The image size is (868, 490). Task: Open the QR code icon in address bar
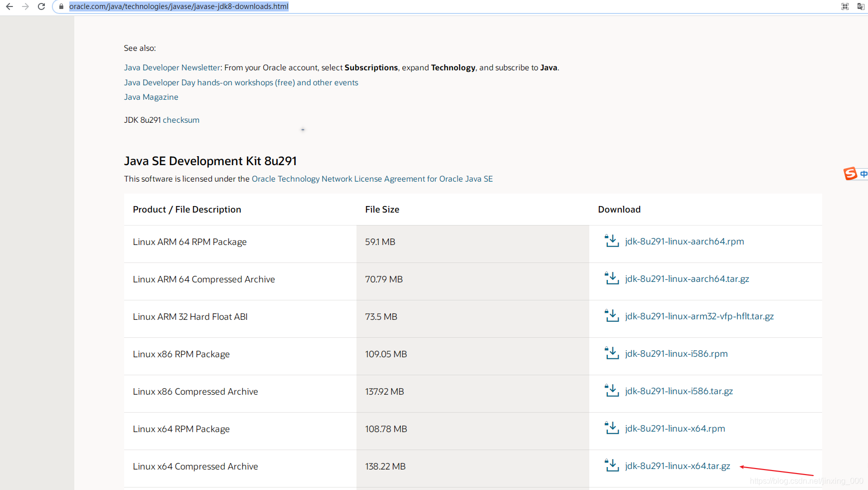(845, 6)
